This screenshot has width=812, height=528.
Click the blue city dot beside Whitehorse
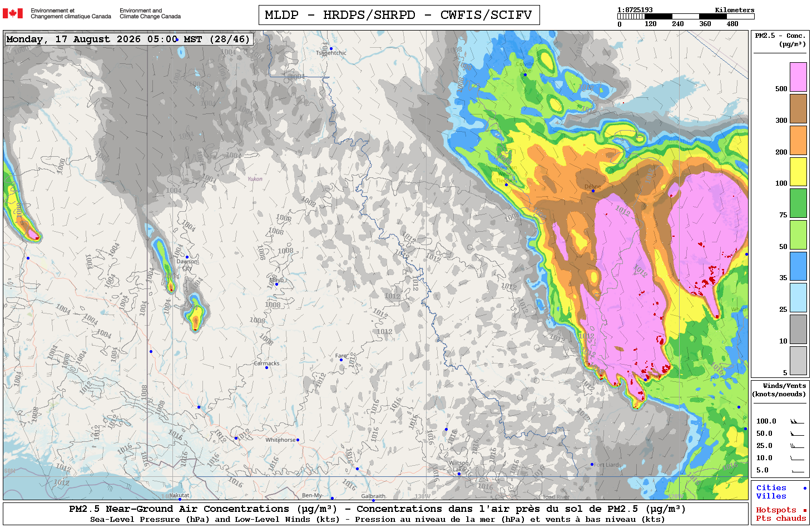pos(298,440)
